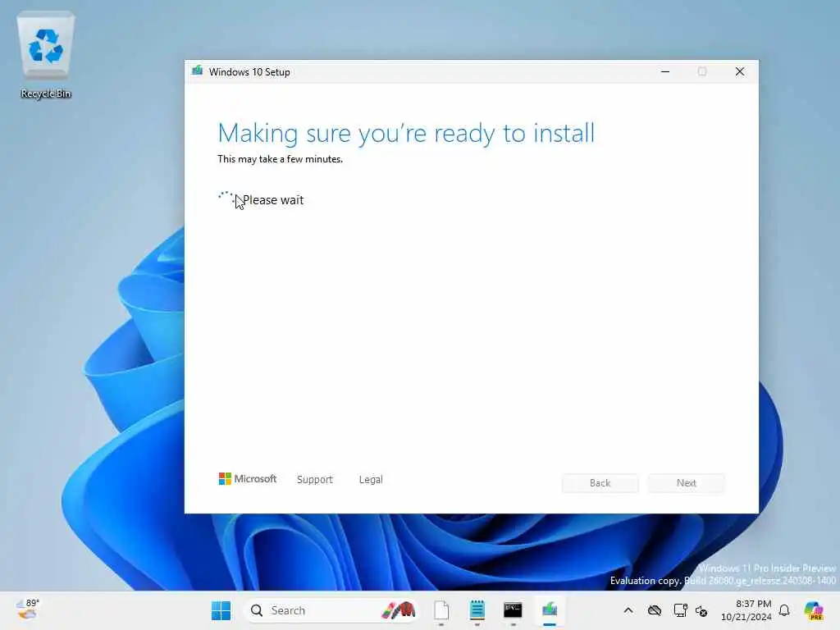The height and width of the screenshot is (630, 840).
Task: Click the 'Please wait' text
Action: coord(273,200)
